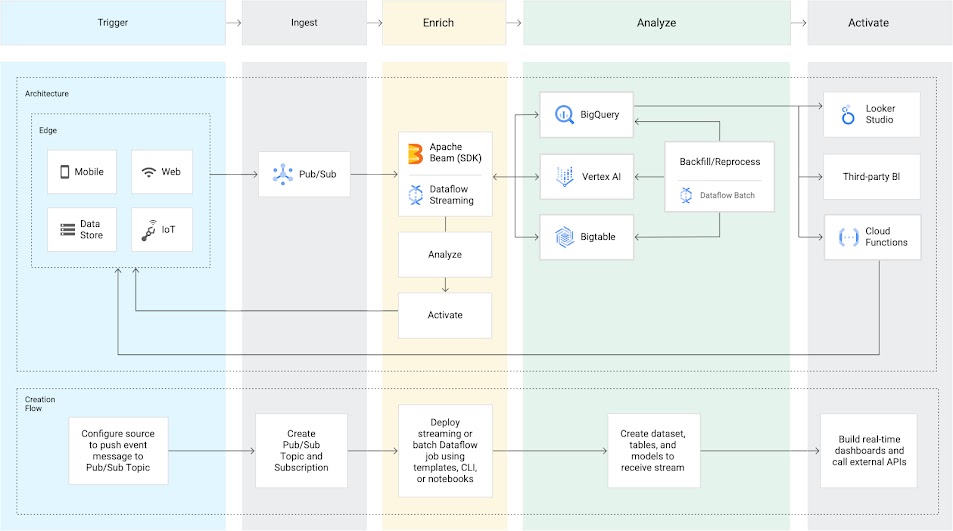
Task: Select the Analyze stage header
Action: [x=656, y=22]
